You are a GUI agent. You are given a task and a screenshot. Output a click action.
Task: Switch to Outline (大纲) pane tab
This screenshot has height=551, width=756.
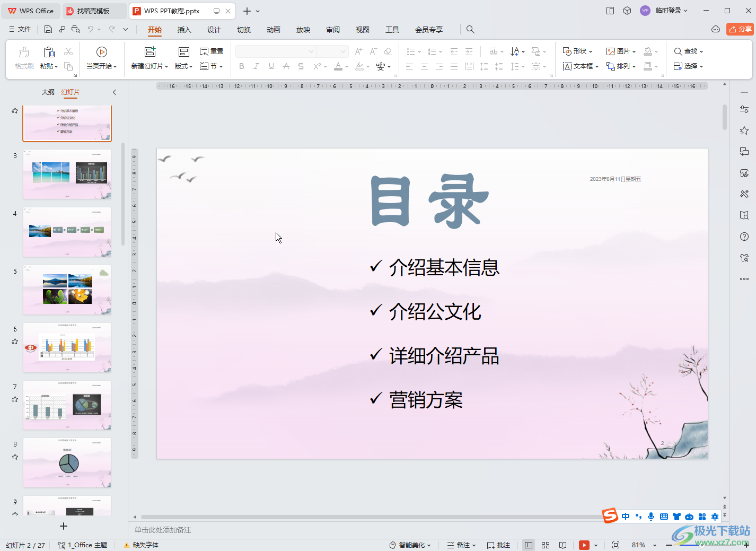point(48,92)
